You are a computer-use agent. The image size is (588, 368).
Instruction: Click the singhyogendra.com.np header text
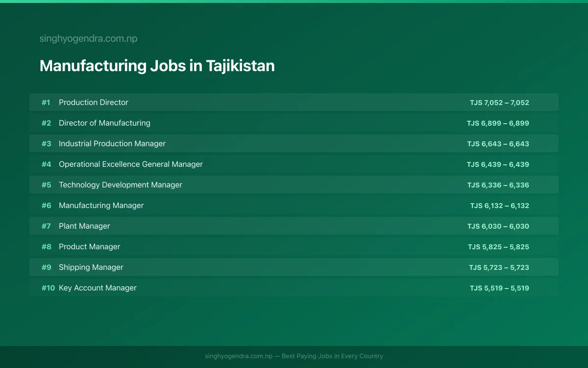[x=88, y=39]
